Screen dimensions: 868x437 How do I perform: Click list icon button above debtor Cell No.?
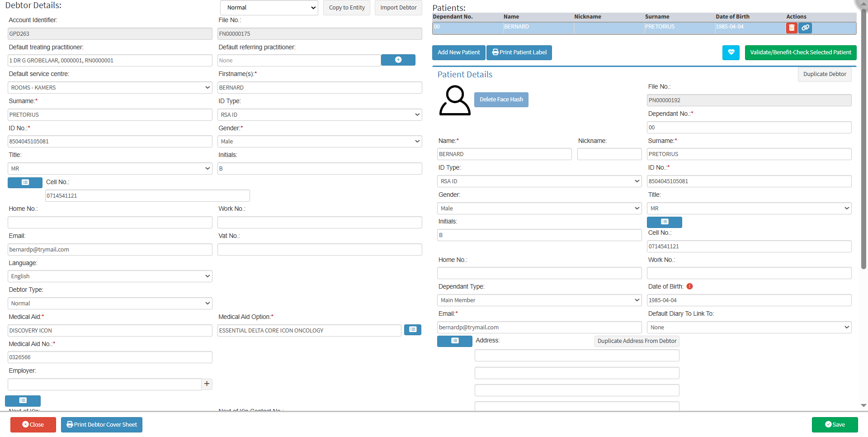coord(25,182)
